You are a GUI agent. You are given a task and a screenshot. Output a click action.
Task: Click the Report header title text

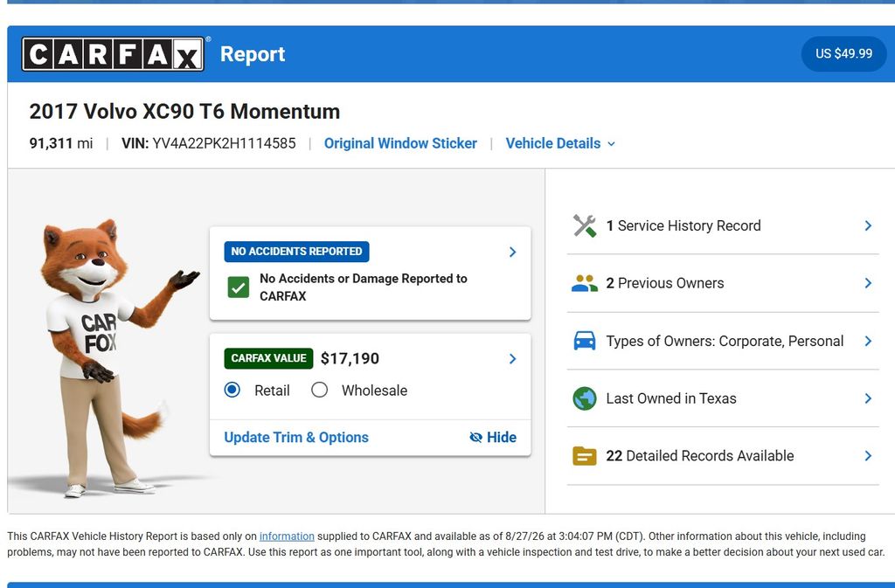253,54
